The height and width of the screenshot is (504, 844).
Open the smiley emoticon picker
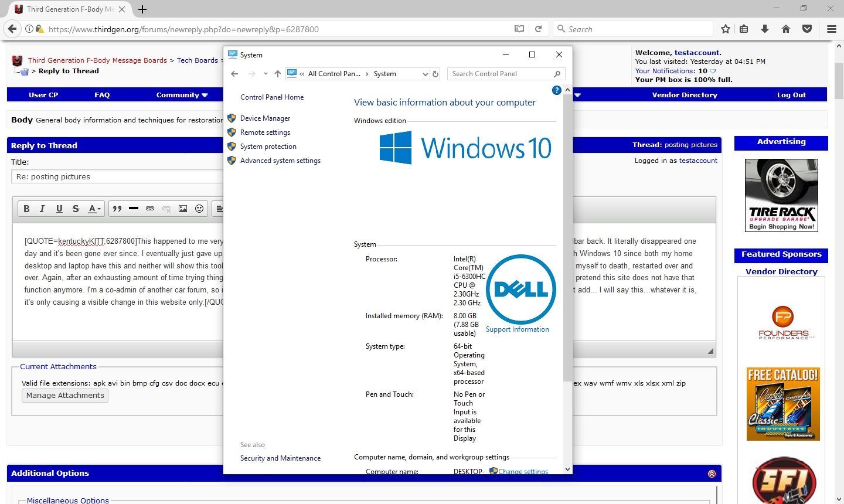pyautogui.click(x=199, y=209)
